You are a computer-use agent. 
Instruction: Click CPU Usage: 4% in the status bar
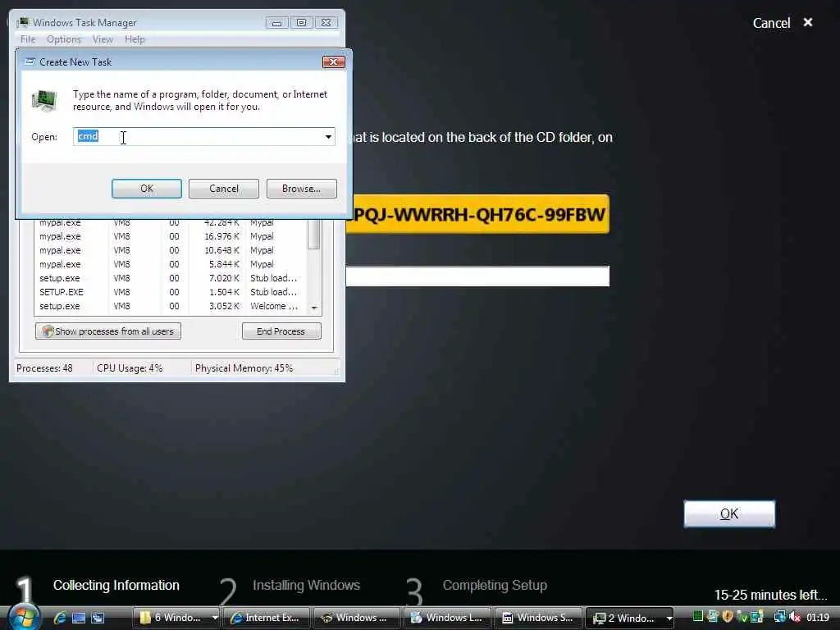(x=130, y=368)
